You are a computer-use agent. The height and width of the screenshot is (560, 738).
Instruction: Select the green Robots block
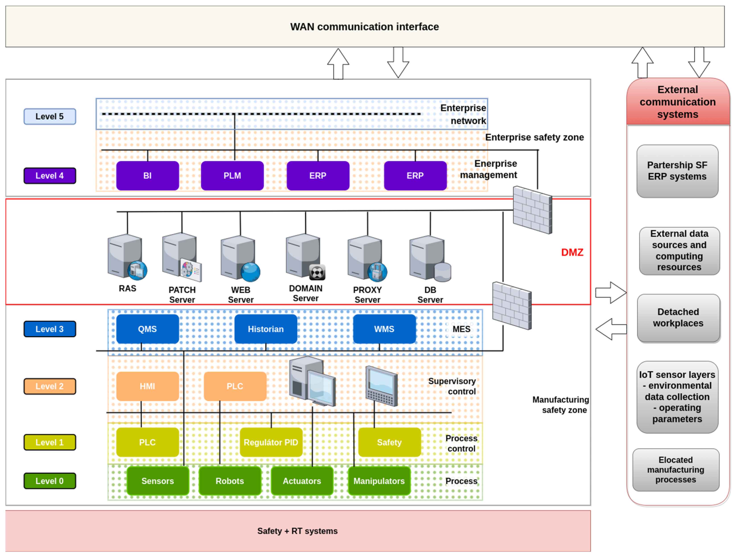tap(230, 481)
